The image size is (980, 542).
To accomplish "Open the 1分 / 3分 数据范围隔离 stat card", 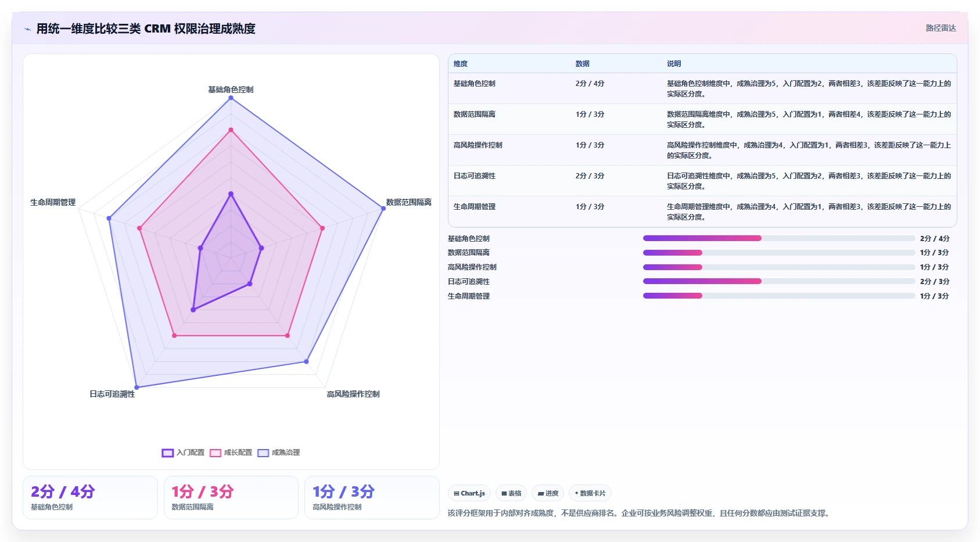I will pos(231,497).
